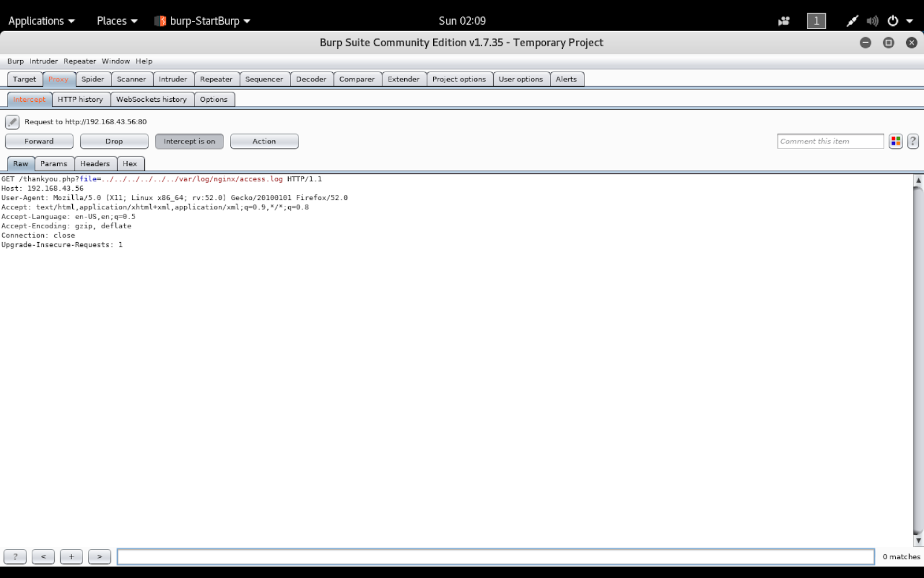Open the Repeater menu in the menu bar
Viewport: 924px width, 578px height.
click(80, 61)
